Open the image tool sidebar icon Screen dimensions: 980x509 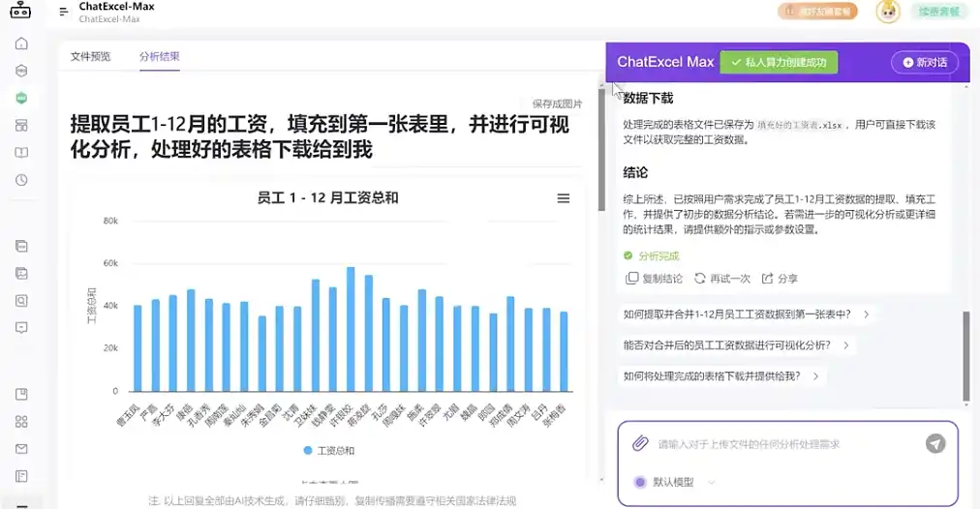[x=21, y=274]
